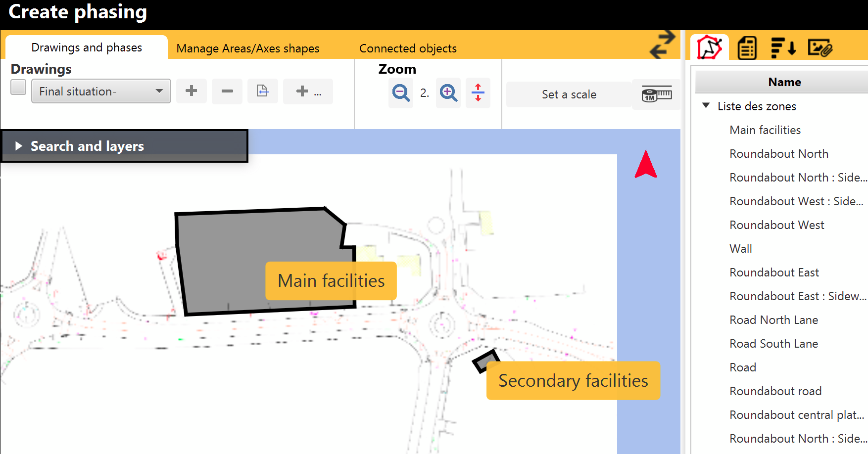Toggle the checkbox beside Drawings dropdown
The height and width of the screenshot is (454, 868).
tap(18, 88)
